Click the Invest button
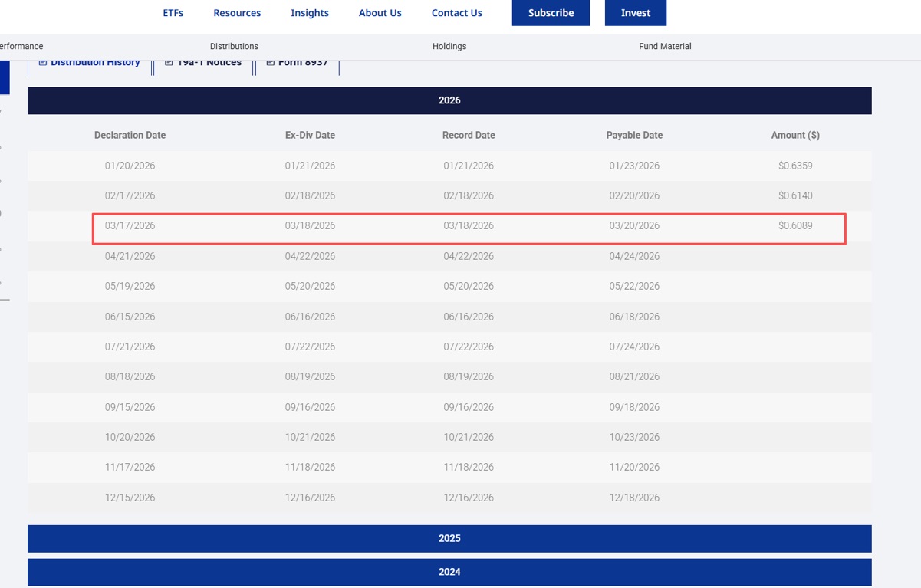The height and width of the screenshot is (588, 921). [636, 13]
